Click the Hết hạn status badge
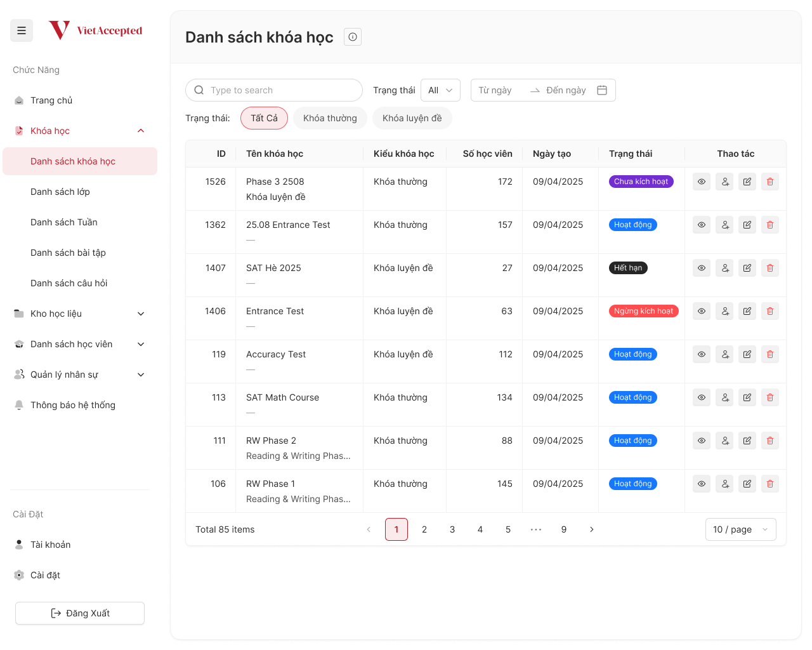The height and width of the screenshot is (650, 812). click(x=628, y=268)
